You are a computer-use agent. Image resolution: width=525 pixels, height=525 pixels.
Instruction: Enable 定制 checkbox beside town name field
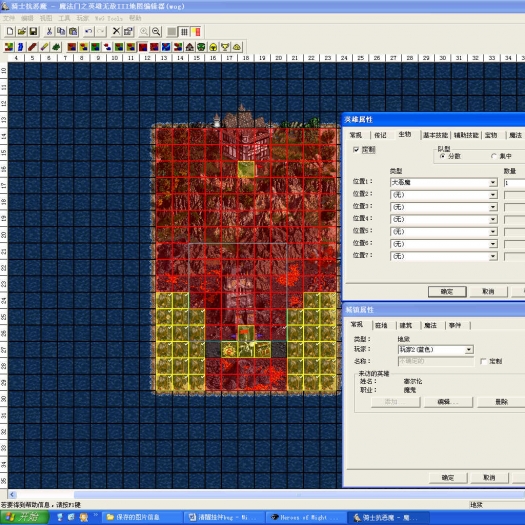(483, 361)
